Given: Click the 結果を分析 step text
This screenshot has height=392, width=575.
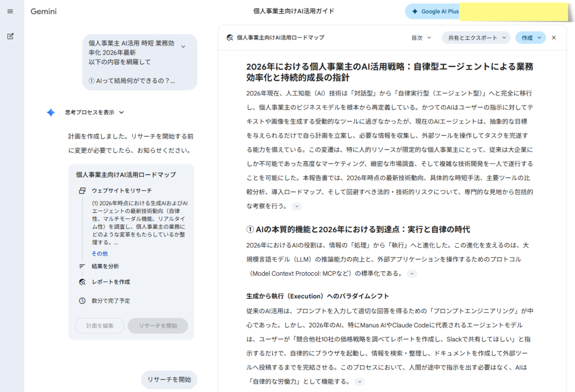Looking at the screenshot, I should [x=105, y=266].
